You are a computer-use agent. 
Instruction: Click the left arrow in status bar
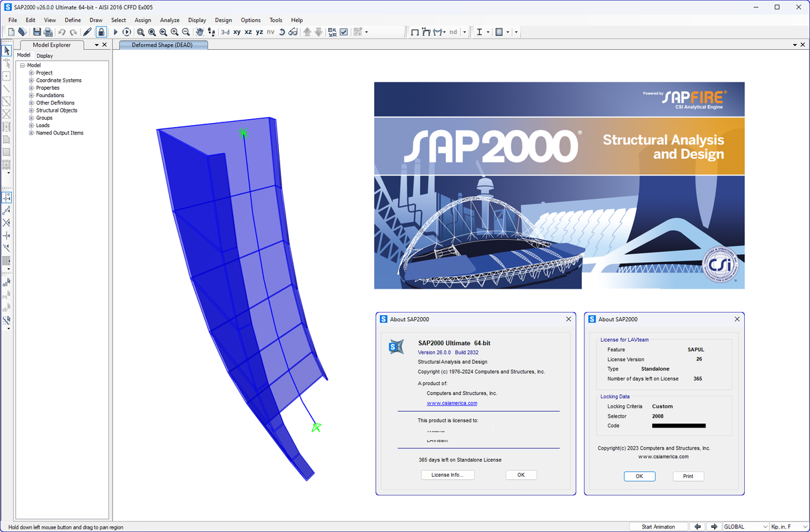[x=698, y=527]
